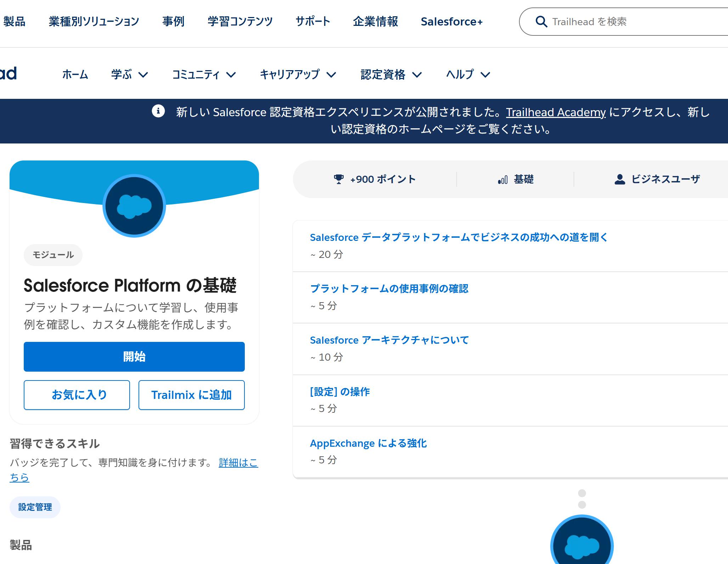This screenshot has height=564, width=728.
Task: Click the level bars icon beside 基礎
Action: point(503,180)
